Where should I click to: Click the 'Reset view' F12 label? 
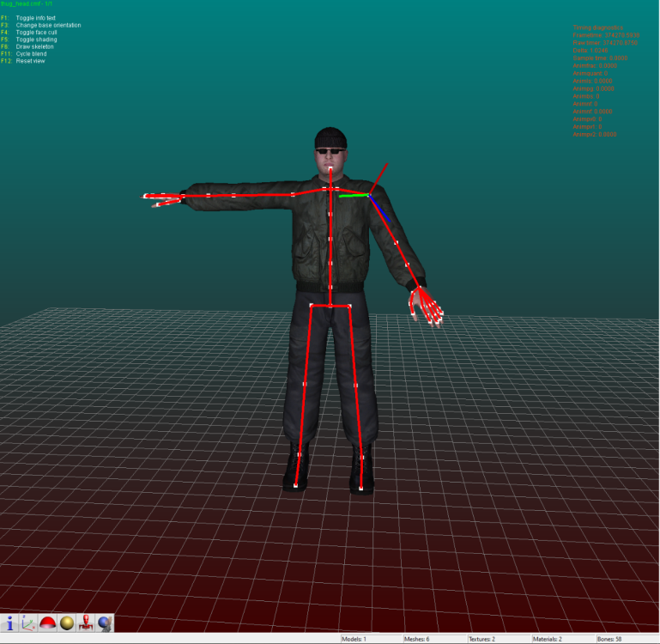tap(31, 61)
